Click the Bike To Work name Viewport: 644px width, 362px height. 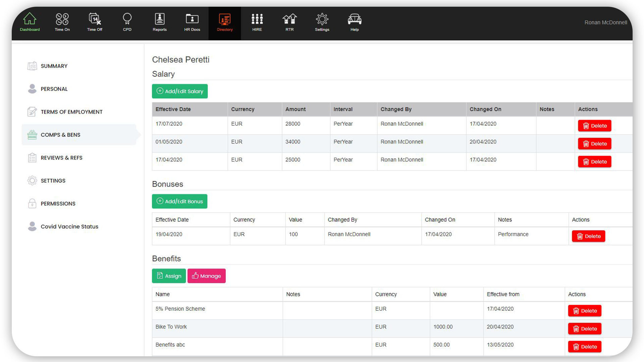click(171, 327)
